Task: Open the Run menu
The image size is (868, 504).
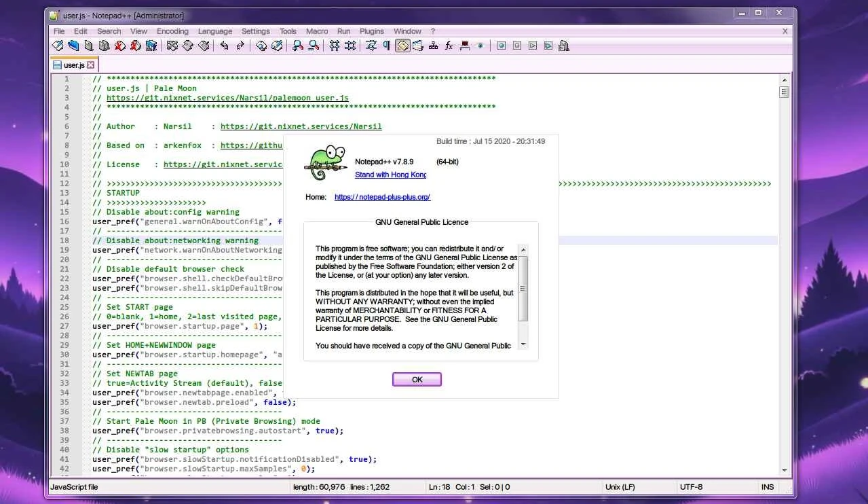Action: (344, 31)
